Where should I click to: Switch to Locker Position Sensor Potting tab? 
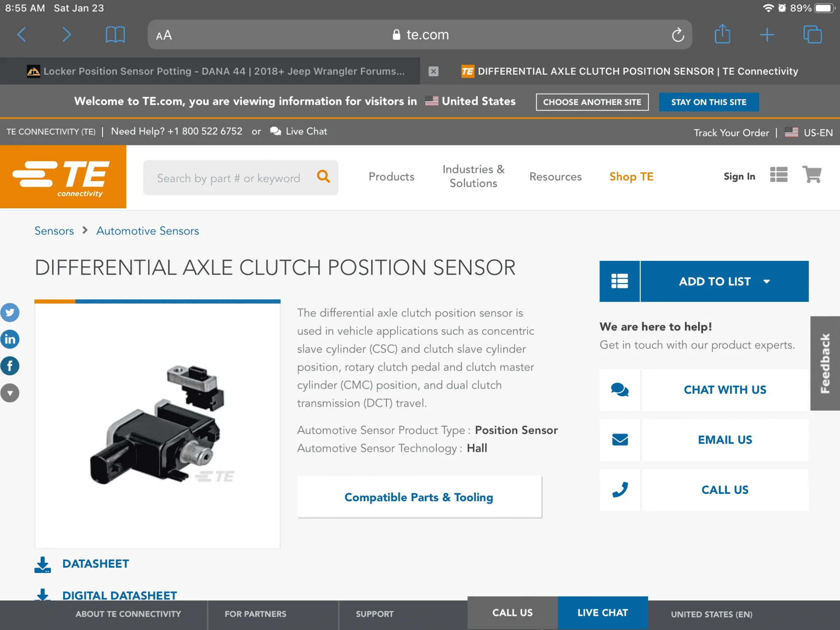(x=210, y=71)
